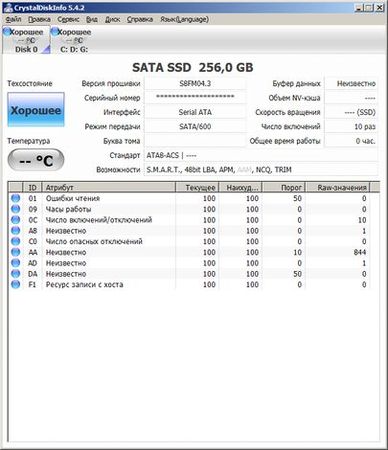Sort by the ID column header

point(32,187)
